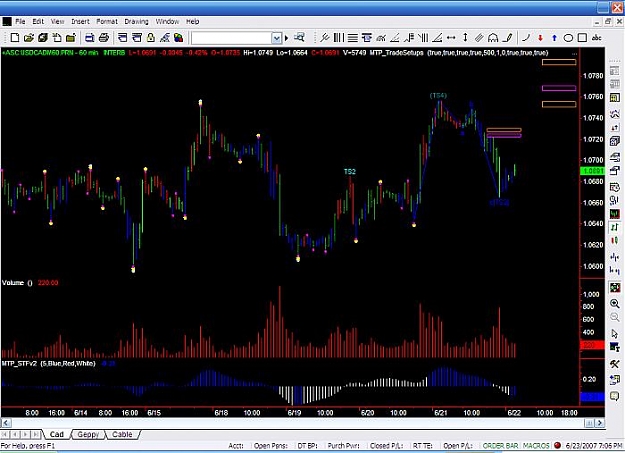Click the binoculars search icon

299,38
